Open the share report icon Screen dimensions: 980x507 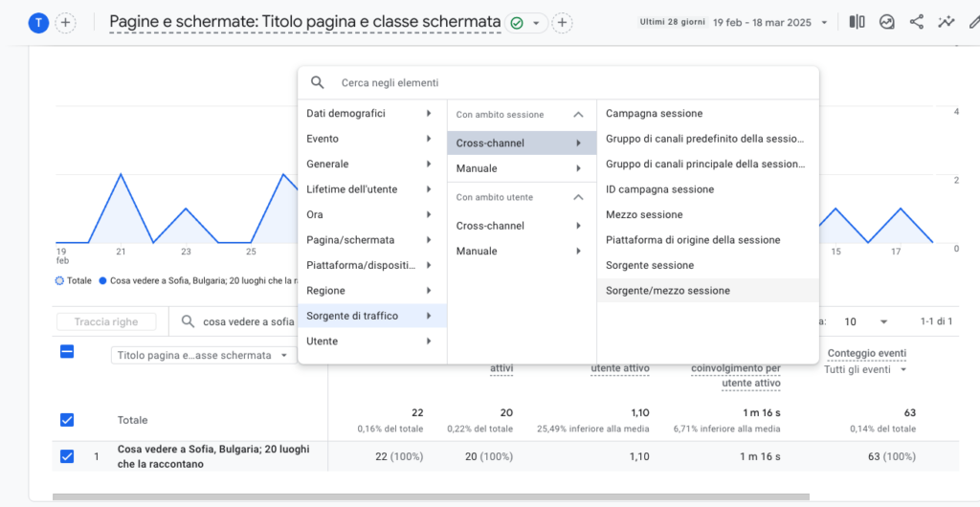tap(917, 22)
